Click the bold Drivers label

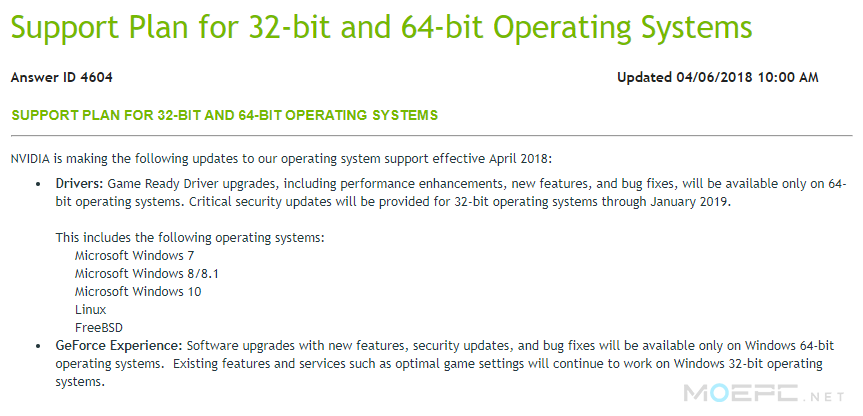(80, 183)
